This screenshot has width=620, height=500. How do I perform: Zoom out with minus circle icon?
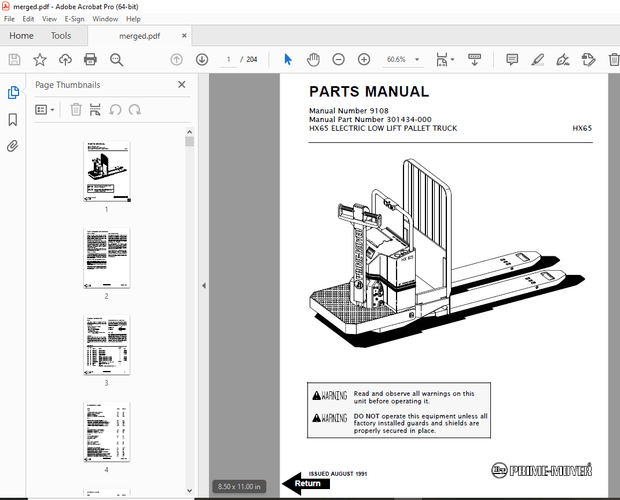(x=338, y=60)
